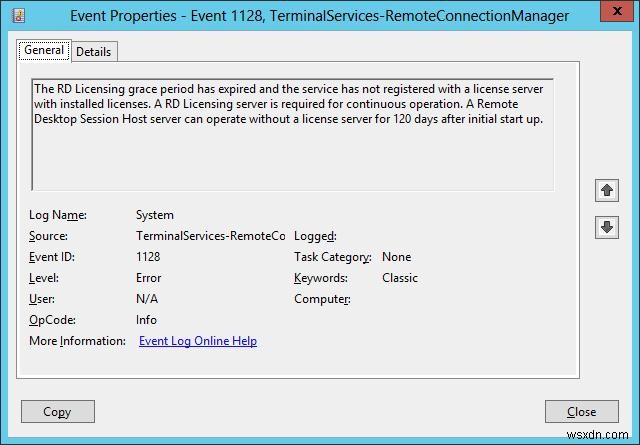Viewport: 640px width, 445px height.
Task: Click the OpCode value Info
Action: [146, 320]
